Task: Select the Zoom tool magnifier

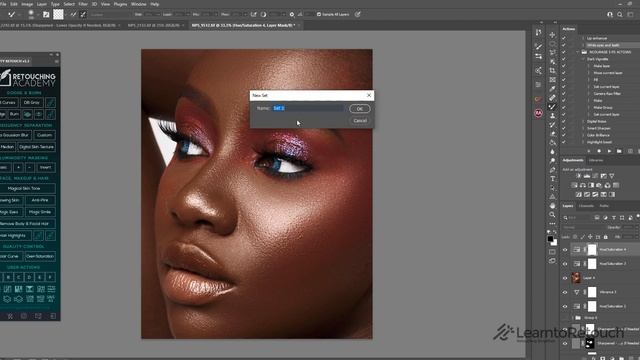Action: [552, 215]
